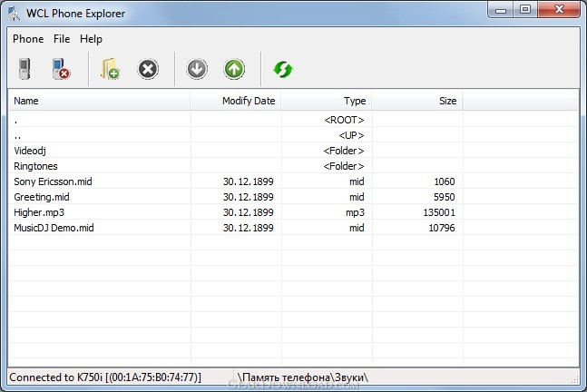The height and width of the screenshot is (392, 587).
Task: Sort by the Size column header
Action: click(x=416, y=101)
